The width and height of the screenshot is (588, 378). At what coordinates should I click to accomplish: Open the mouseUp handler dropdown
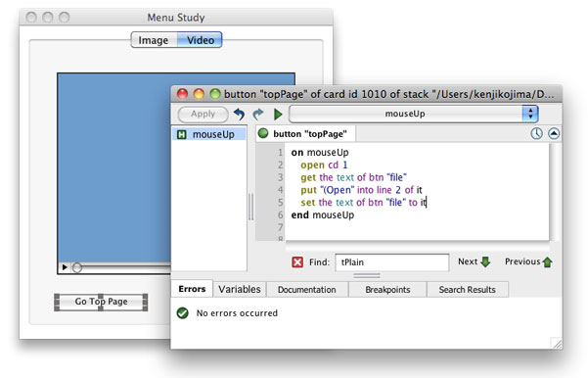pyautogui.click(x=414, y=114)
